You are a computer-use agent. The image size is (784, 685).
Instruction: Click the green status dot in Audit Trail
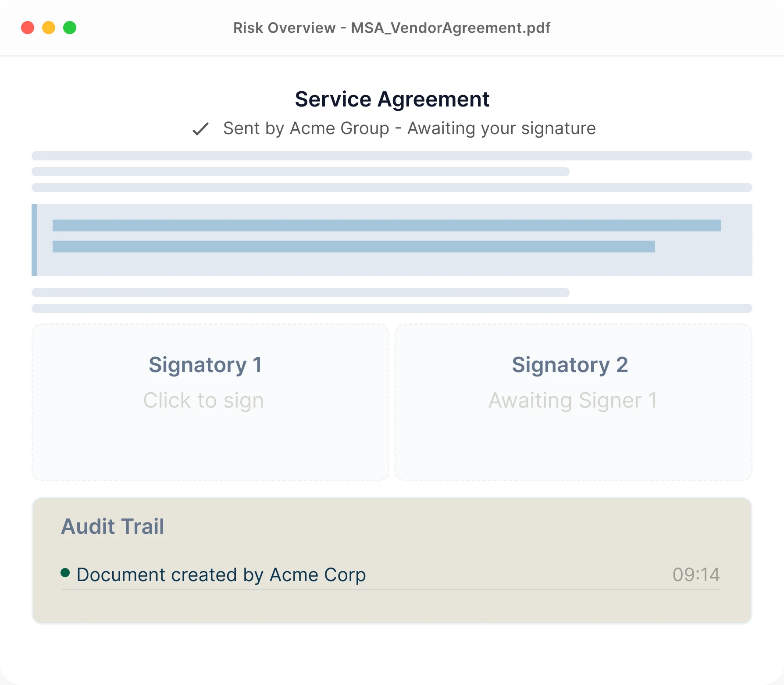[66, 572]
